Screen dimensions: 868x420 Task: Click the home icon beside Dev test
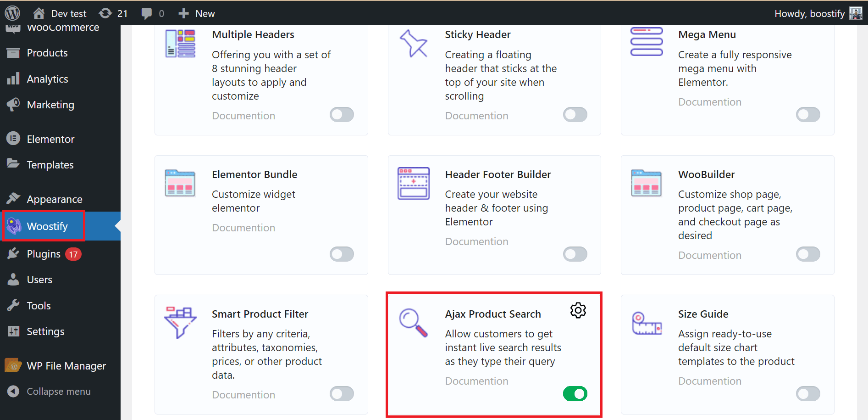point(39,13)
